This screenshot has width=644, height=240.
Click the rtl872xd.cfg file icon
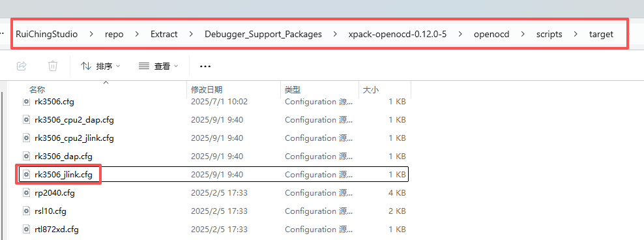coord(26,230)
